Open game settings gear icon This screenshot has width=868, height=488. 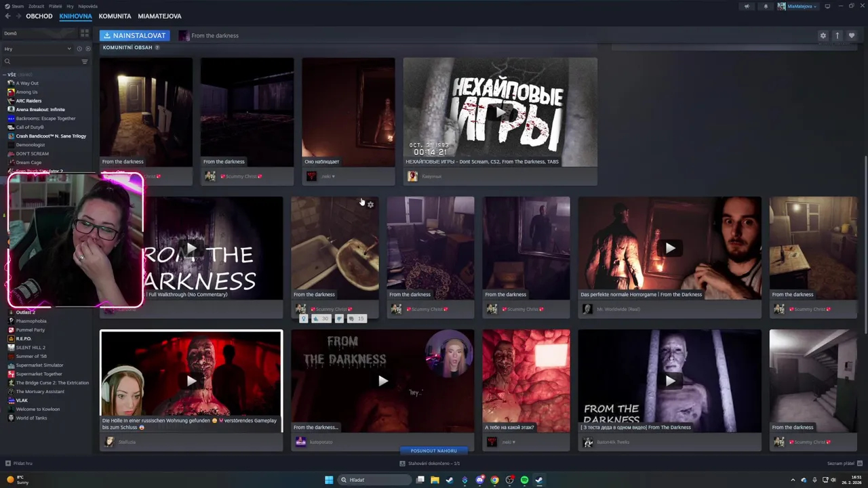(823, 35)
